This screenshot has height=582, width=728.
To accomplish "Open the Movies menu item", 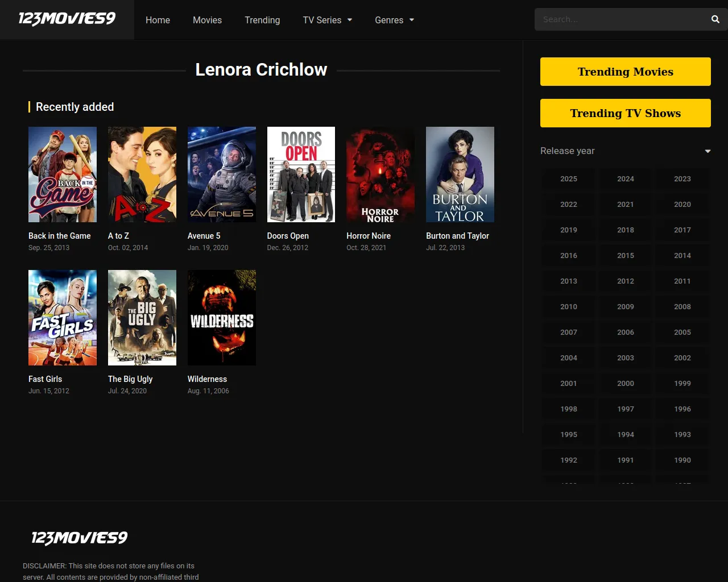I will (207, 20).
